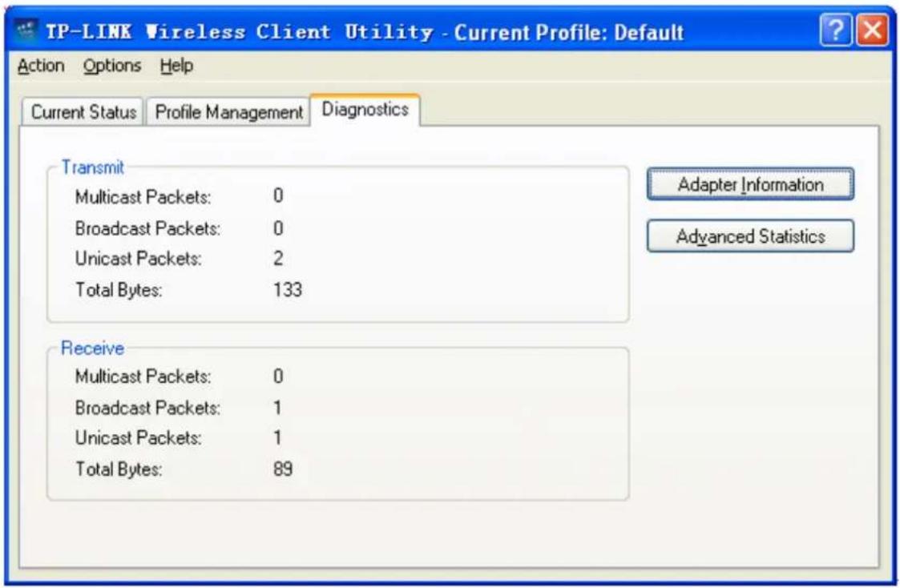Close the Wireless Client Utility window
The height and width of the screenshot is (588, 900).
(x=873, y=30)
